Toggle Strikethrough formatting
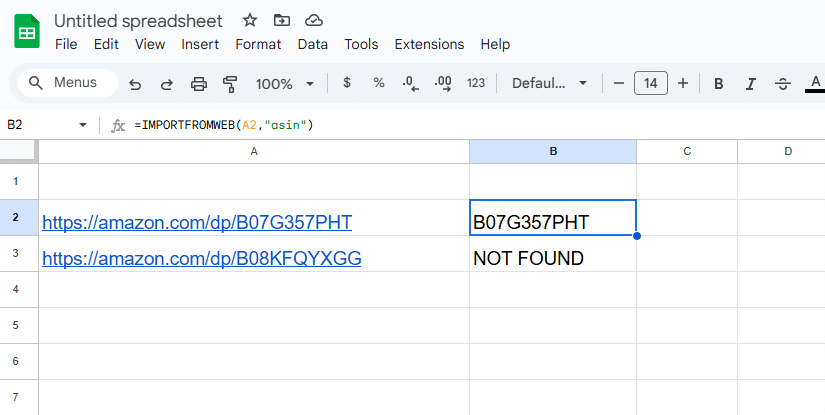This screenshot has width=825, height=415. [782, 84]
